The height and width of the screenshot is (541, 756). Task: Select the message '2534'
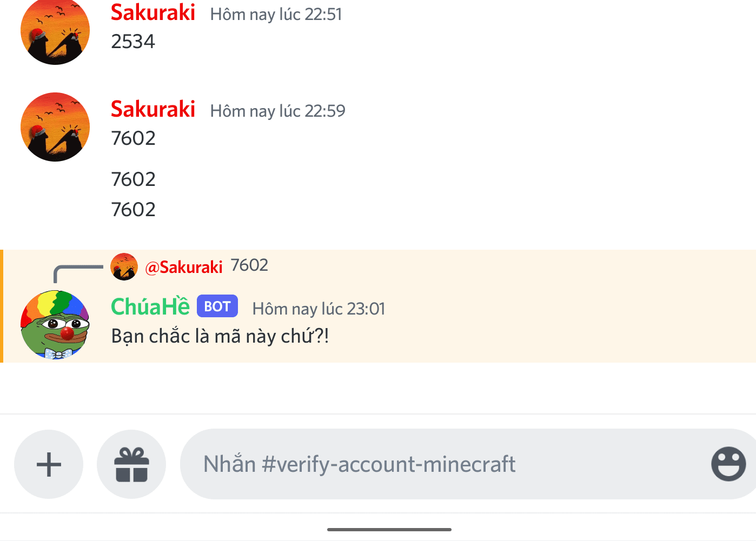coord(132,41)
